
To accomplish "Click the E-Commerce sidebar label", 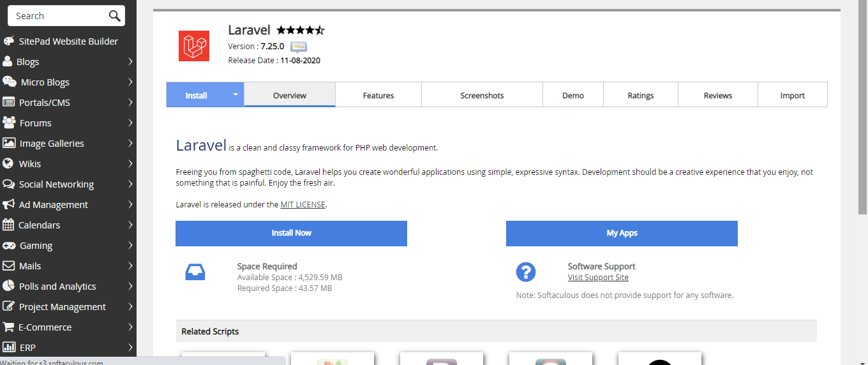I will (x=45, y=327).
